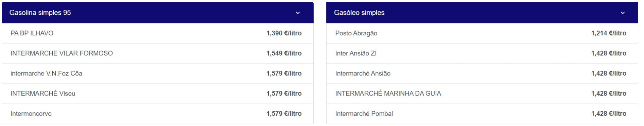The width and height of the screenshot is (644, 126).
Task: Click Intermoncorvo's 1,579 €/litro price
Action: pyautogui.click(x=284, y=114)
